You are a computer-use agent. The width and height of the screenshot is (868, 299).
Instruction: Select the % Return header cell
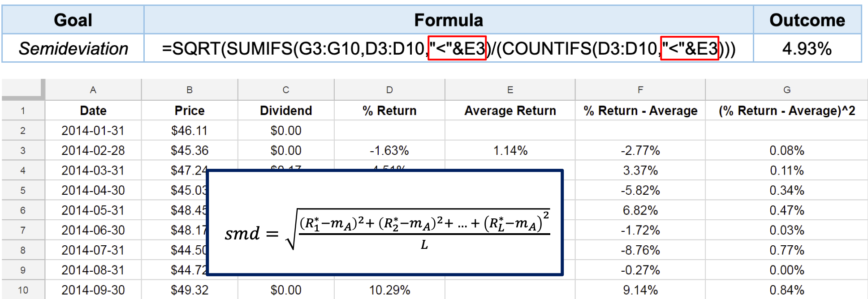[389, 111]
